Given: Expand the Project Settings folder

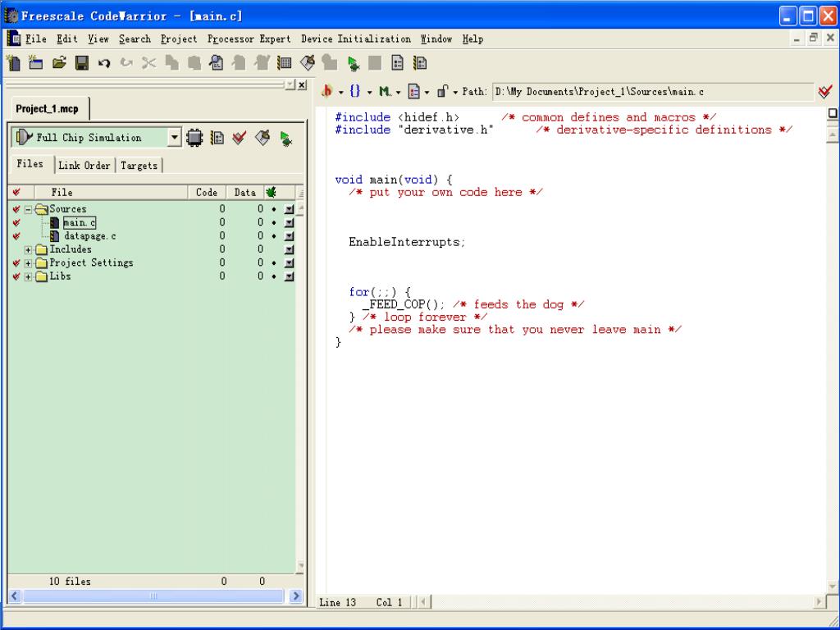Looking at the screenshot, I should coord(29,263).
